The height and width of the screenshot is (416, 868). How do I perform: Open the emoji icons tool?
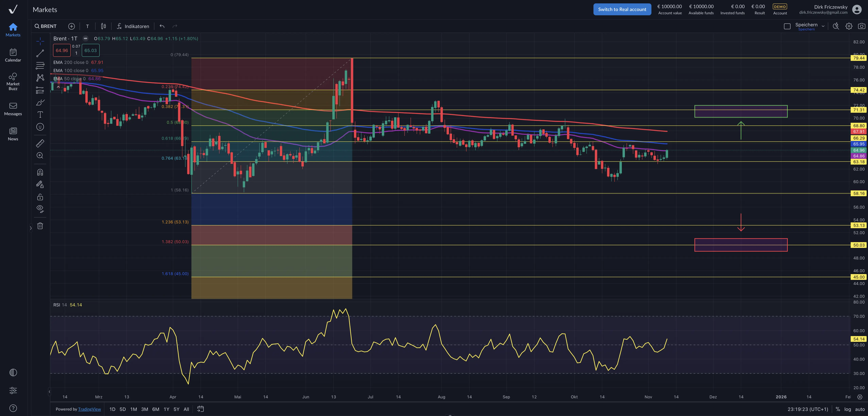tap(40, 127)
